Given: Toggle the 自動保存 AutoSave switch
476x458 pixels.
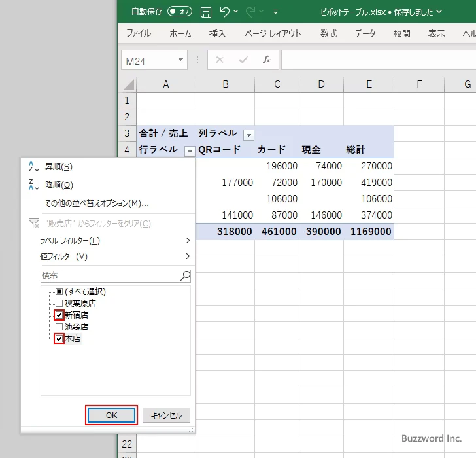Looking at the screenshot, I should 180,12.
